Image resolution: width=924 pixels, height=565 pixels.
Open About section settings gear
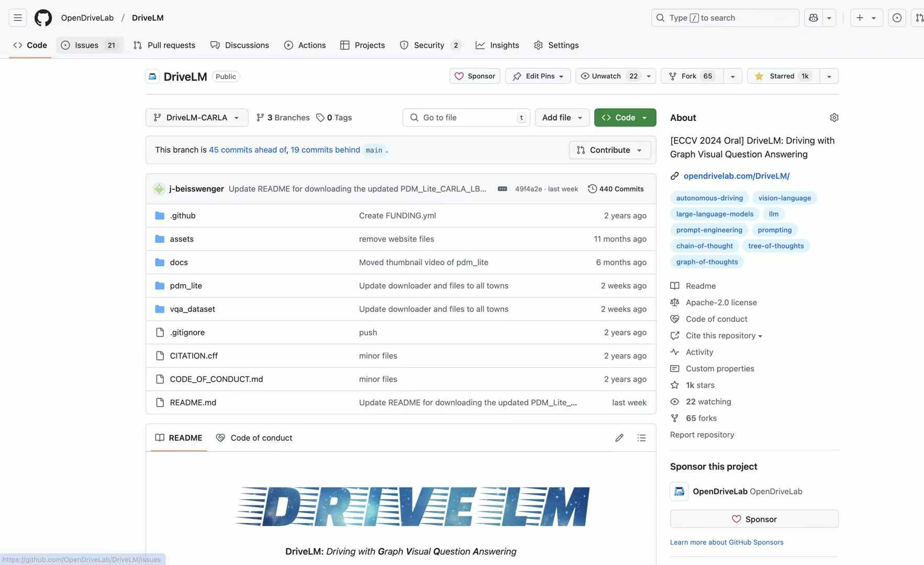pyautogui.click(x=834, y=118)
